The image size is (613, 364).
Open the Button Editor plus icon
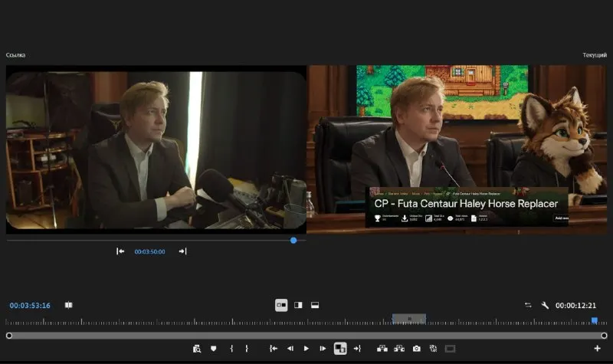pos(597,349)
